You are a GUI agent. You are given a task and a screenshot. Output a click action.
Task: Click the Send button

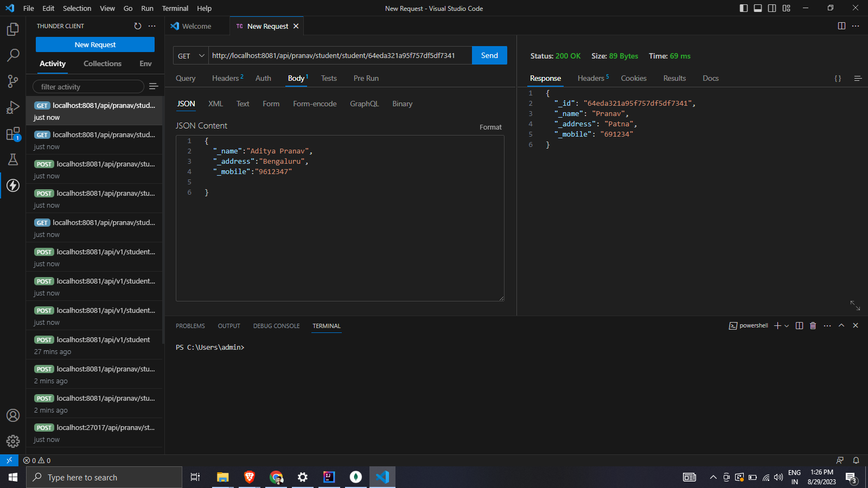click(489, 55)
